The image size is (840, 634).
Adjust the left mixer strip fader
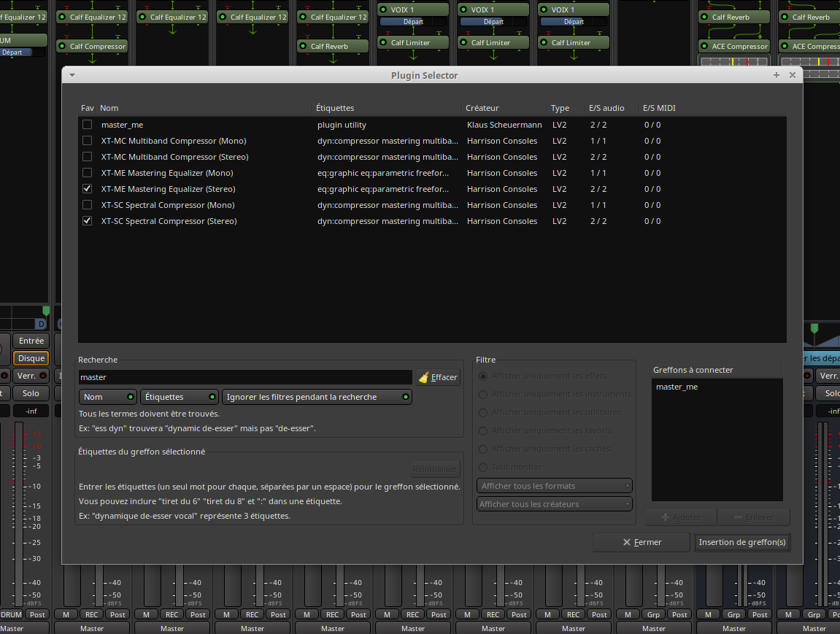coord(19,514)
